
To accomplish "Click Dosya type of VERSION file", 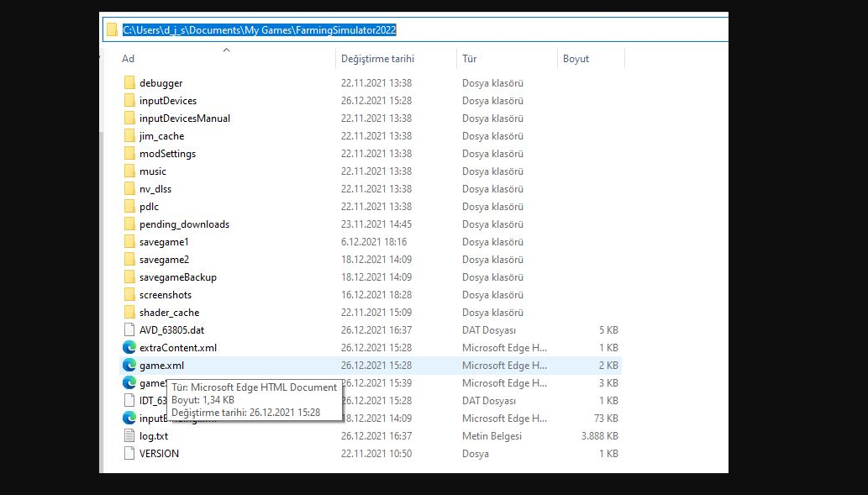I will click(476, 454).
